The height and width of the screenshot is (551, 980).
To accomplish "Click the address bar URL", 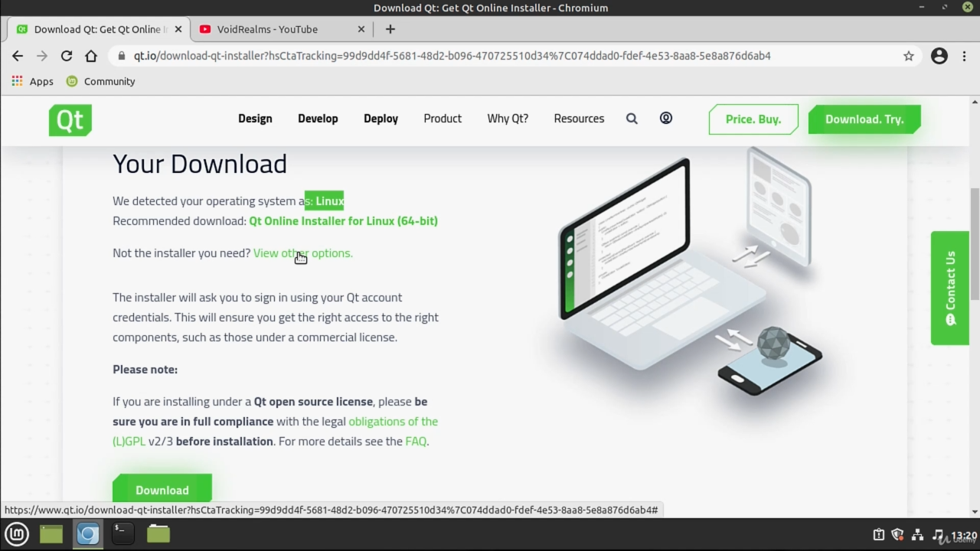I will point(452,56).
